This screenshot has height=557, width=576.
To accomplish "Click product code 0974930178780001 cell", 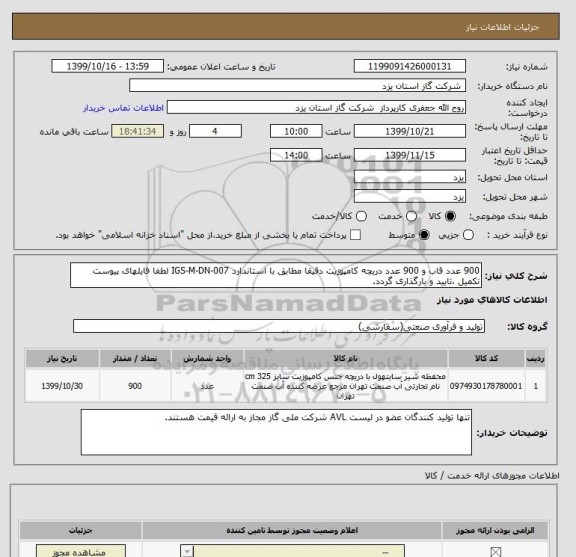I will coord(486,386).
